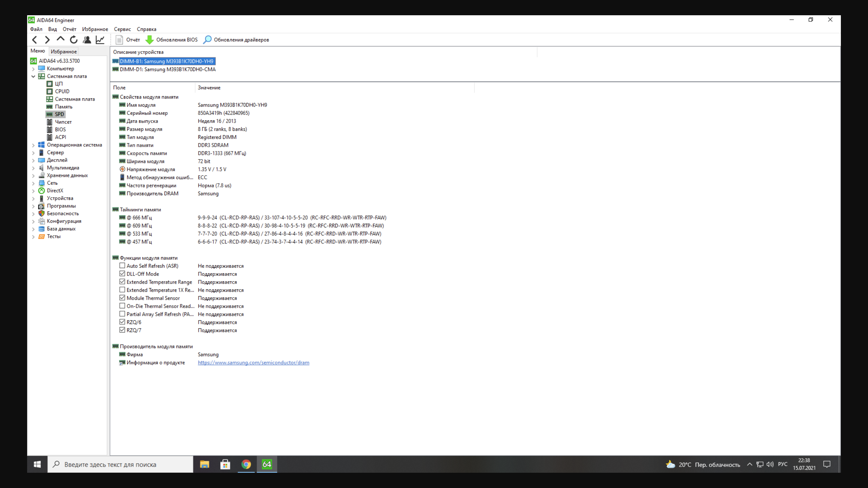This screenshot has width=868, height=488.
Task: Click the Up level arrow icon
Action: point(60,39)
